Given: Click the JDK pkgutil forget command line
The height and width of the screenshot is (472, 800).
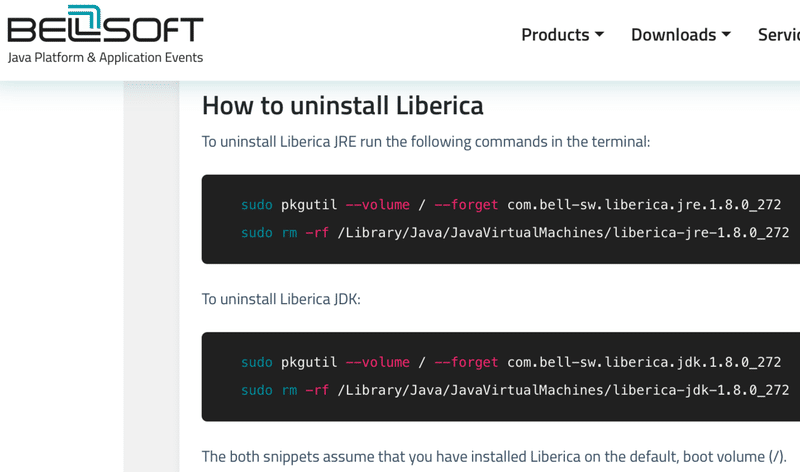Looking at the screenshot, I should pos(511,362).
